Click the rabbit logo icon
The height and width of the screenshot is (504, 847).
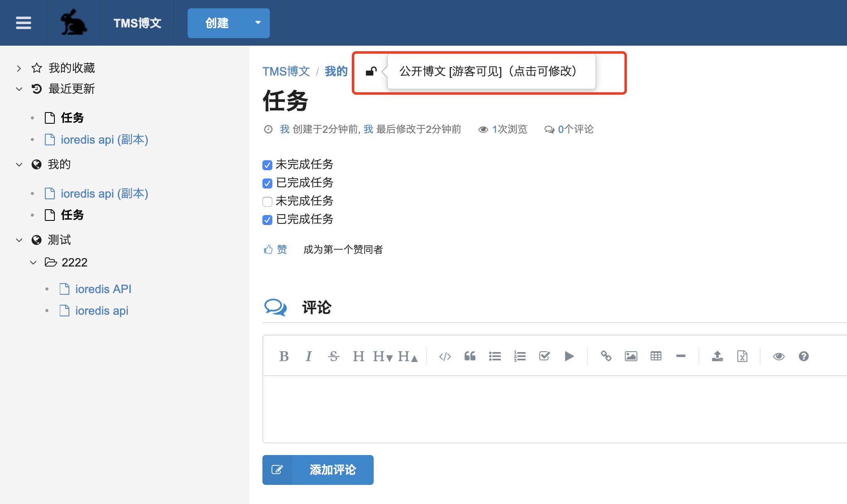pos(74,22)
